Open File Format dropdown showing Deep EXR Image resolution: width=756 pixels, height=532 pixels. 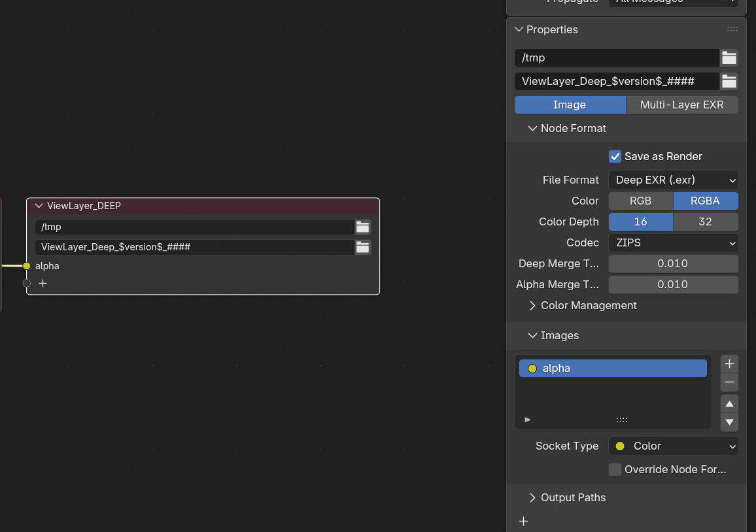coord(673,180)
